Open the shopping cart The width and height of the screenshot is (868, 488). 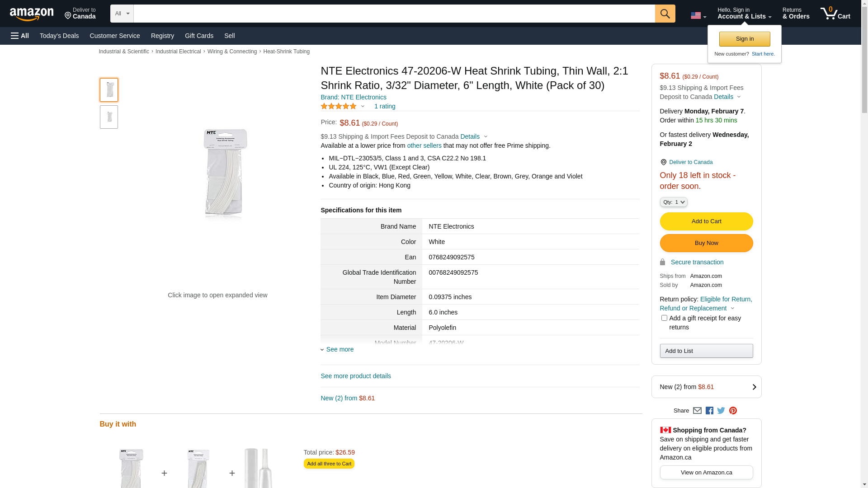tap(835, 14)
